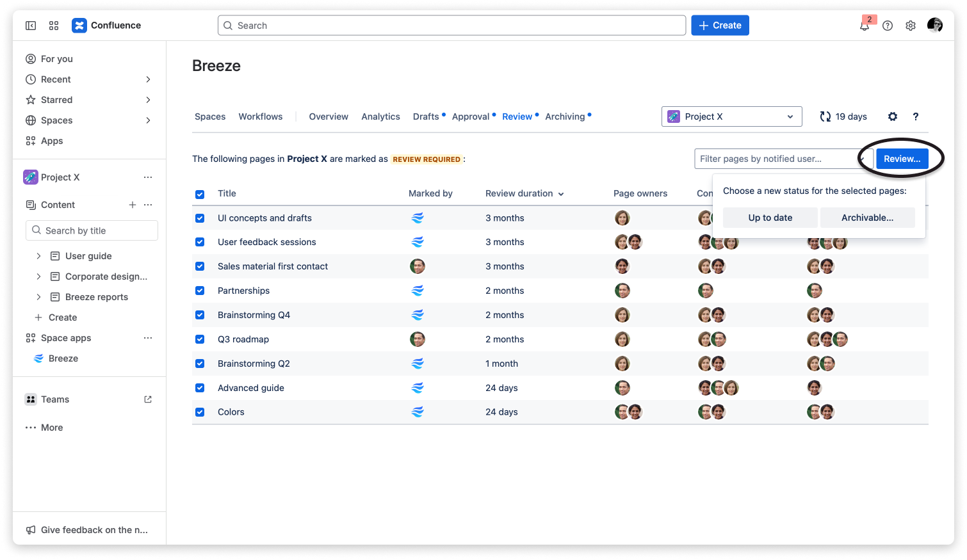
Task: Expand the User guide tree item
Action: (38, 256)
